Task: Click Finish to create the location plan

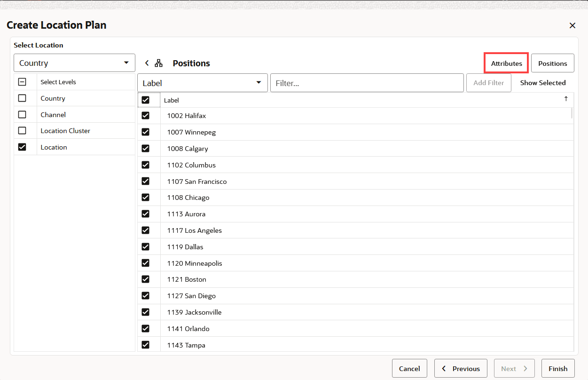Action: pos(558,368)
